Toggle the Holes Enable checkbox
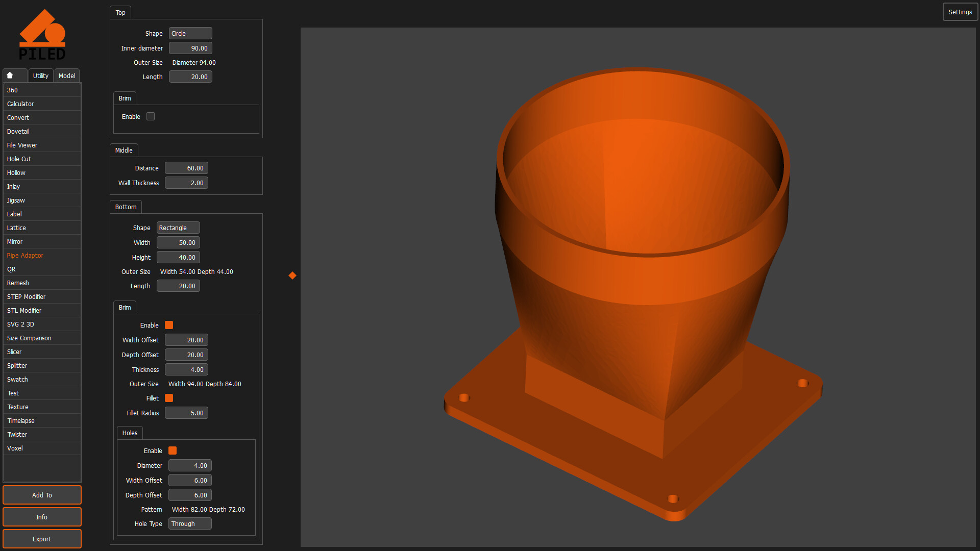 pos(173,450)
